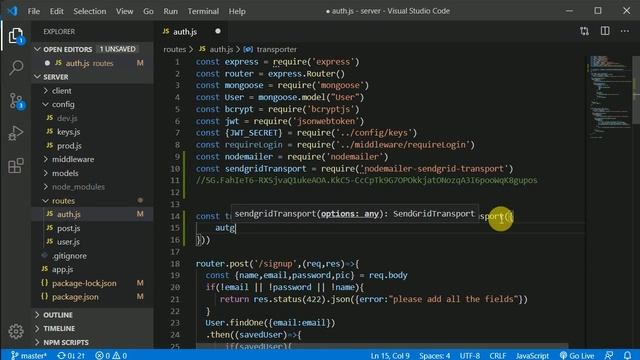This screenshot has width=640, height=360.
Task: Click the notifications bell in status bar
Action: click(627, 356)
